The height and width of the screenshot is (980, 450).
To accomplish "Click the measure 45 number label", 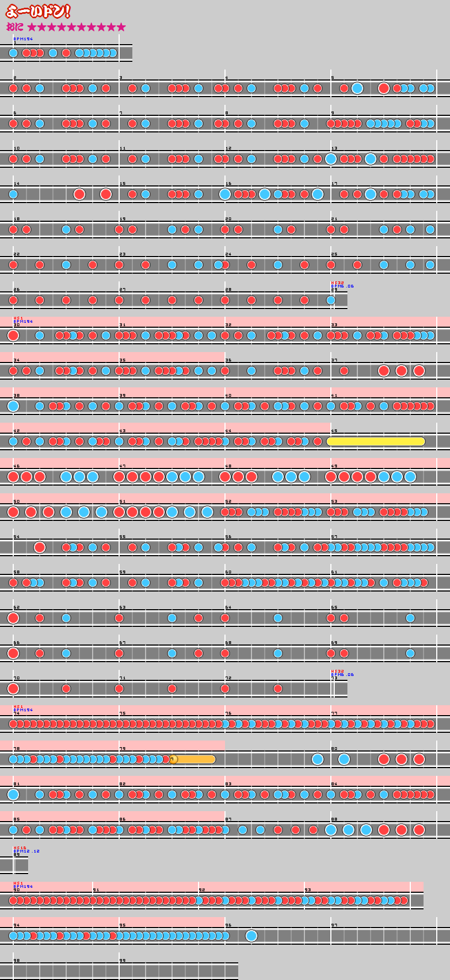I will pyautogui.click(x=334, y=431).
